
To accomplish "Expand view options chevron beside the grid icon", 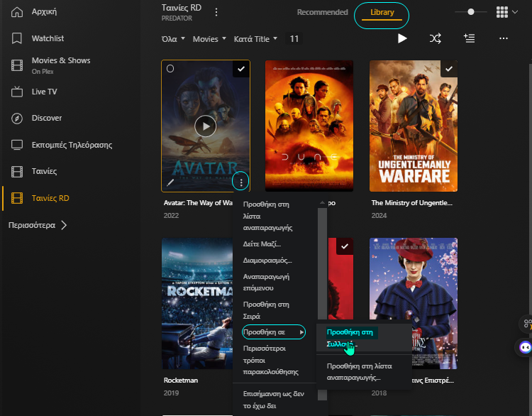I will pyautogui.click(x=515, y=12).
